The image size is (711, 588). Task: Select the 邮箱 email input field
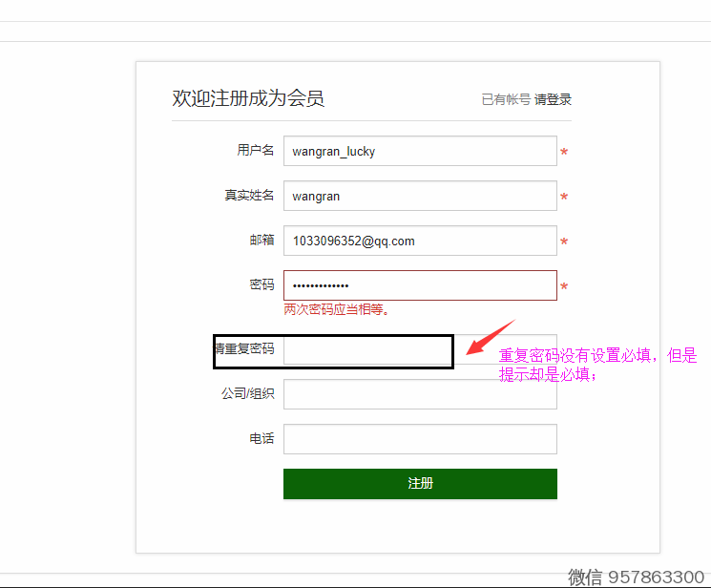coord(419,241)
